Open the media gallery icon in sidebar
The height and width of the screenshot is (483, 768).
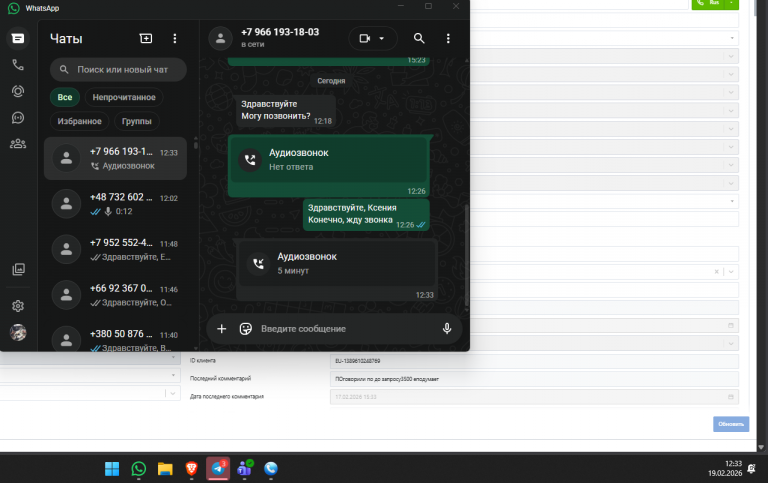tap(18, 269)
